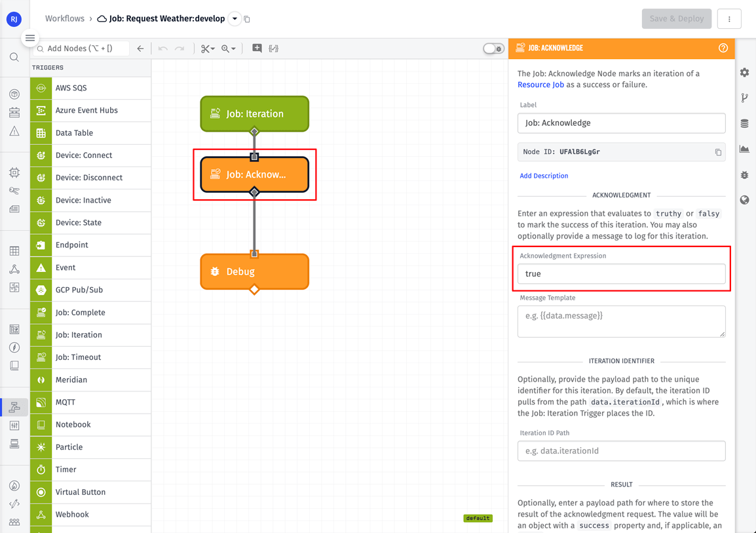Image resolution: width=756 pixels, height=533 pixels.
Task: Pick the Webhook trigger
Action: pos(90,514)
